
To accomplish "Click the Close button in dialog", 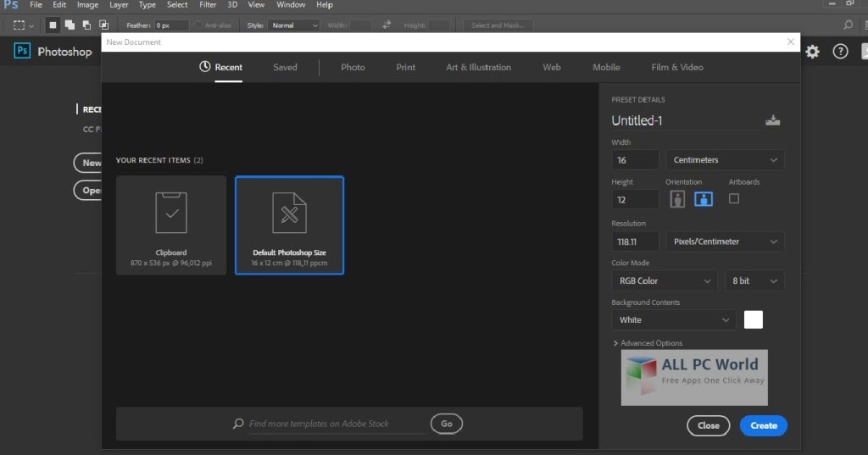I will [709, 425].
